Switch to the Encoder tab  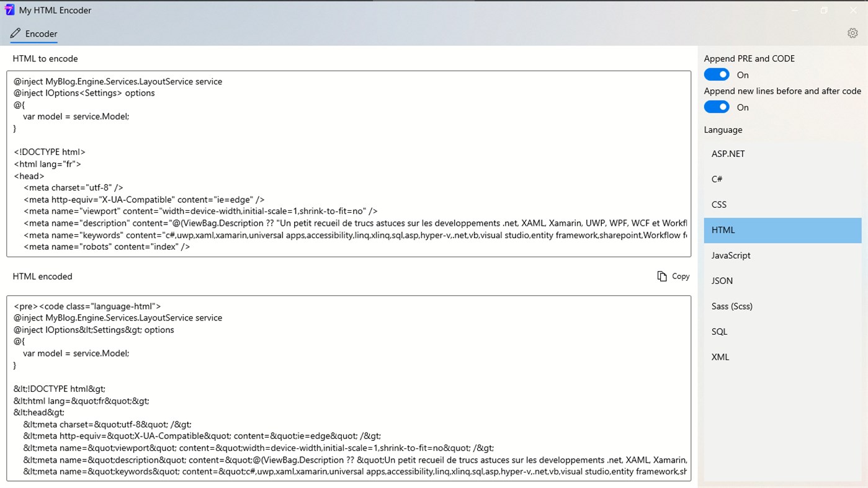coord(39,33)
